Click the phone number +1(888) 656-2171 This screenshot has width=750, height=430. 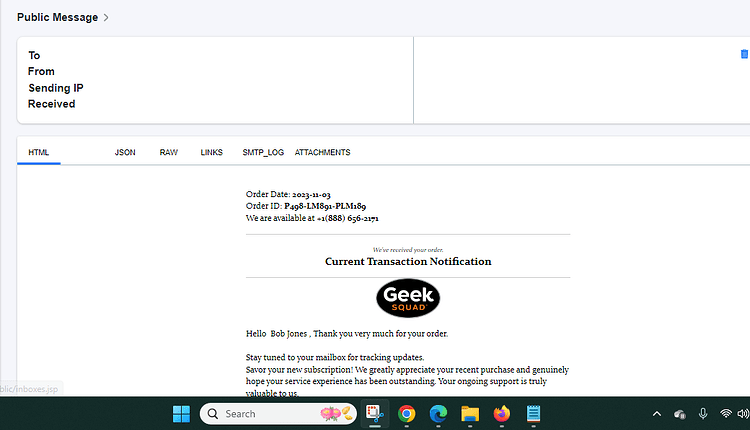point(348,218)
